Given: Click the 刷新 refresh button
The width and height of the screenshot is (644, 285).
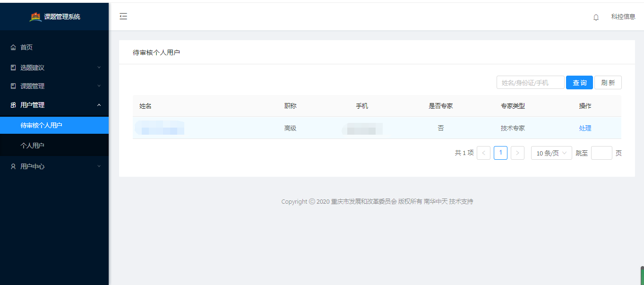Looking at the screenshot, I should [x=608, y=82].
